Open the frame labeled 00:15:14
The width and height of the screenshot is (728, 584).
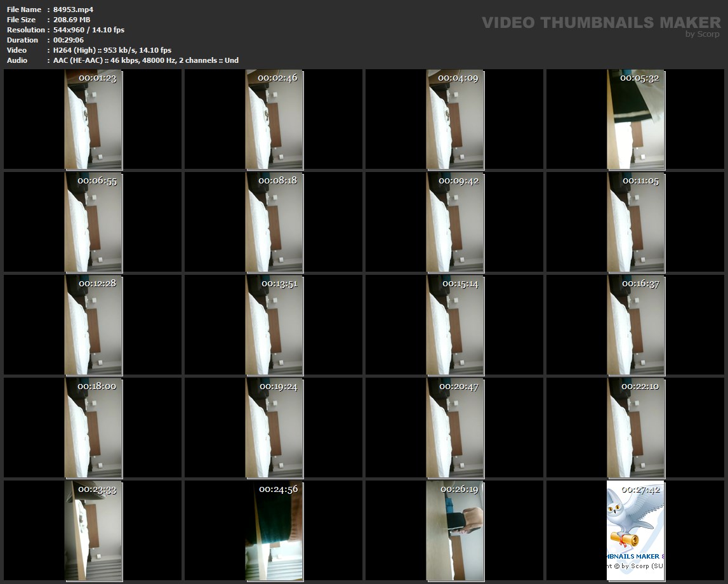[x=455, y=325]
